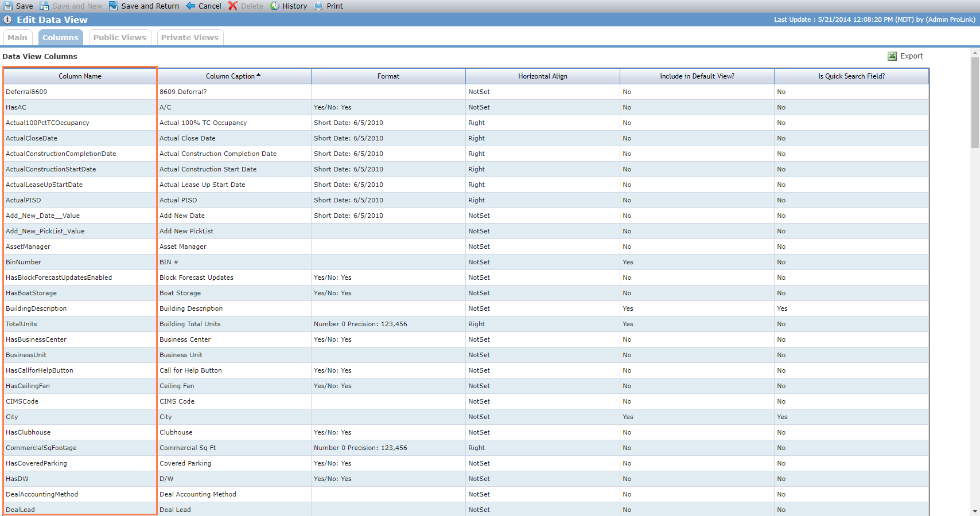Click the Print printer icon
Viewport: 980px width, 516px height.
(x=318, y=6)
